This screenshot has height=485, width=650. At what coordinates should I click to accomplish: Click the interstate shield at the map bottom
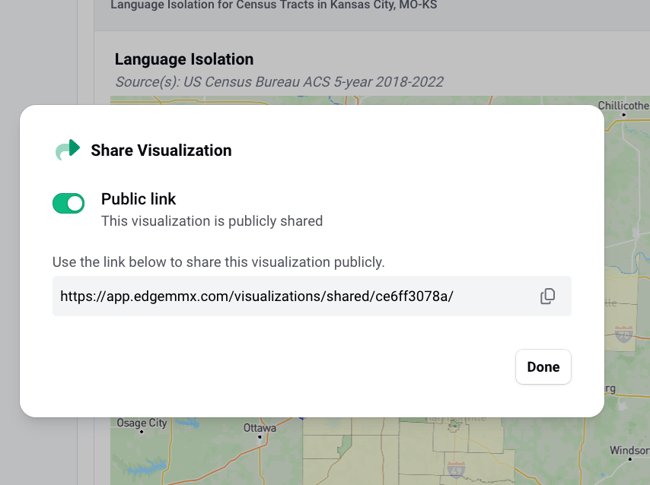coord(456,467)
